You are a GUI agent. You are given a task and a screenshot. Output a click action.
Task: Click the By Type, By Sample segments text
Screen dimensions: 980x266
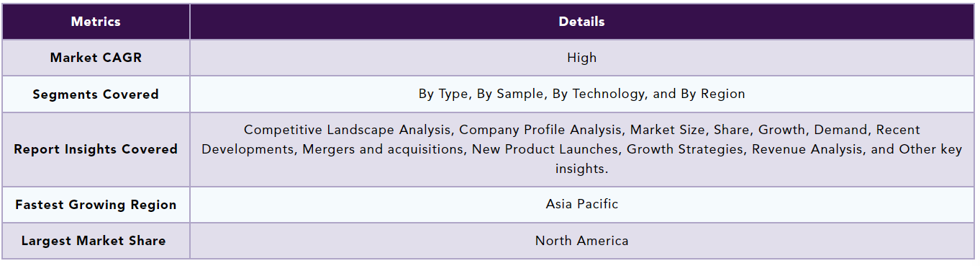coord(581,94)
